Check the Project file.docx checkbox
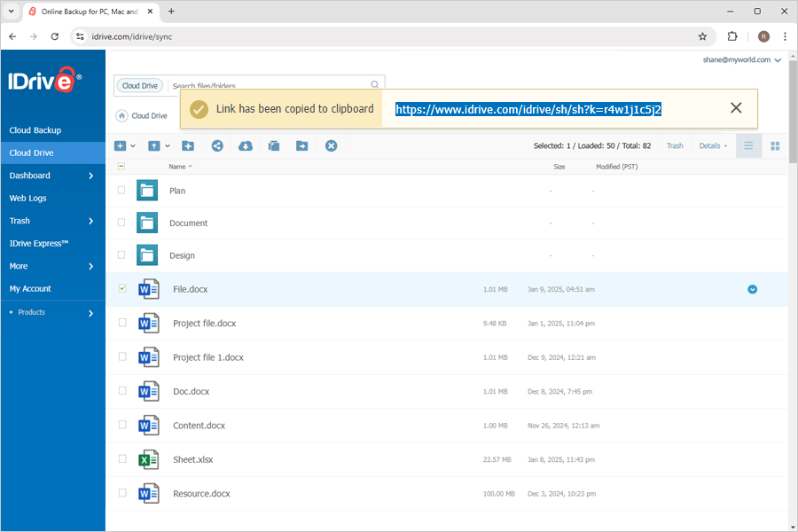The image size is (798, 532). (122, 322)
